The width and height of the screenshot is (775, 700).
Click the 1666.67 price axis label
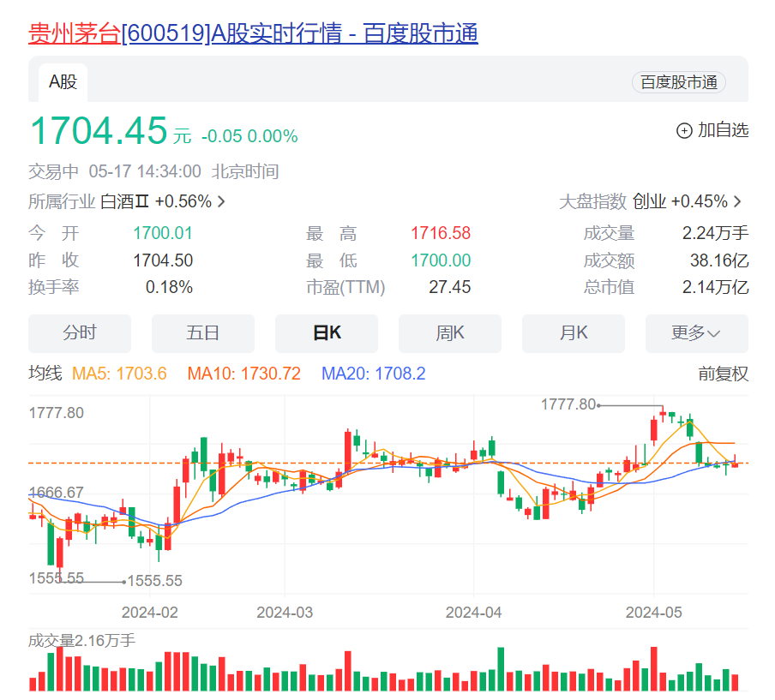57,493
